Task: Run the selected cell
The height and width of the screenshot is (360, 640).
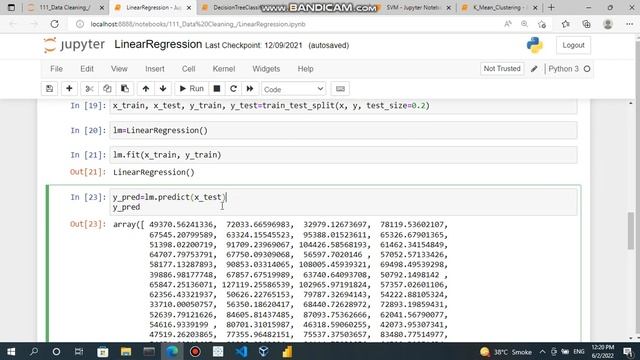Action: (191, 89)
